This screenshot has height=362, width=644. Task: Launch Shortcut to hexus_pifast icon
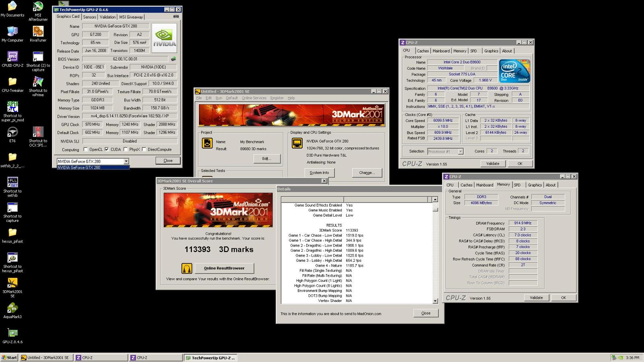point(12,263)
